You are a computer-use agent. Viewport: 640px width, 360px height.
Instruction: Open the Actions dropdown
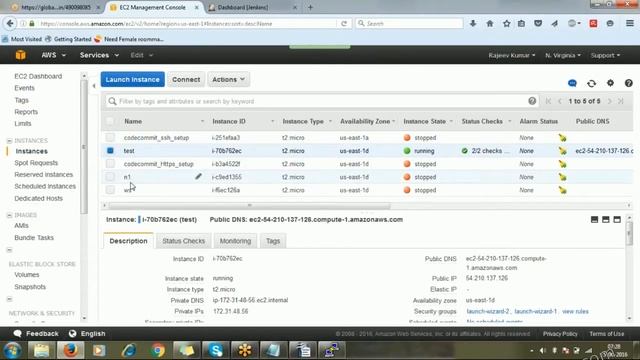click(228, 79)
